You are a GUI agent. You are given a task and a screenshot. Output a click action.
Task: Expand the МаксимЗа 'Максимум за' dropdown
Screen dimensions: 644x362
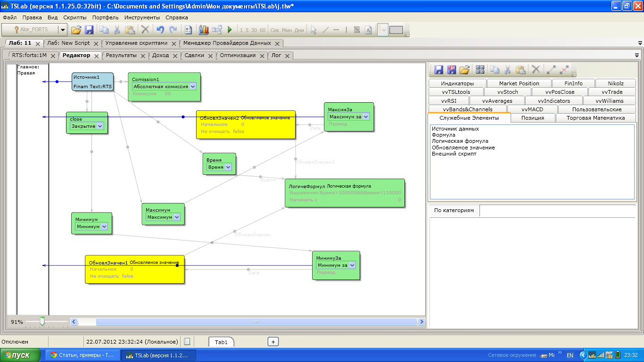[366, 116]
